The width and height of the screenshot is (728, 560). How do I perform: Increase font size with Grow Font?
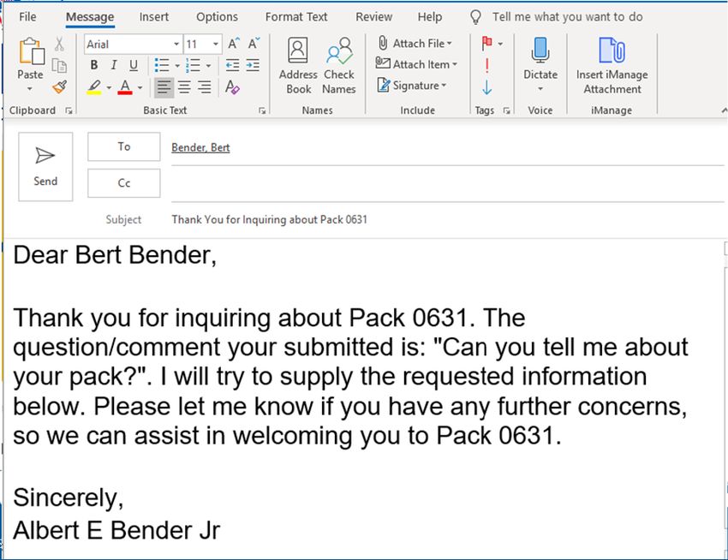234,44
